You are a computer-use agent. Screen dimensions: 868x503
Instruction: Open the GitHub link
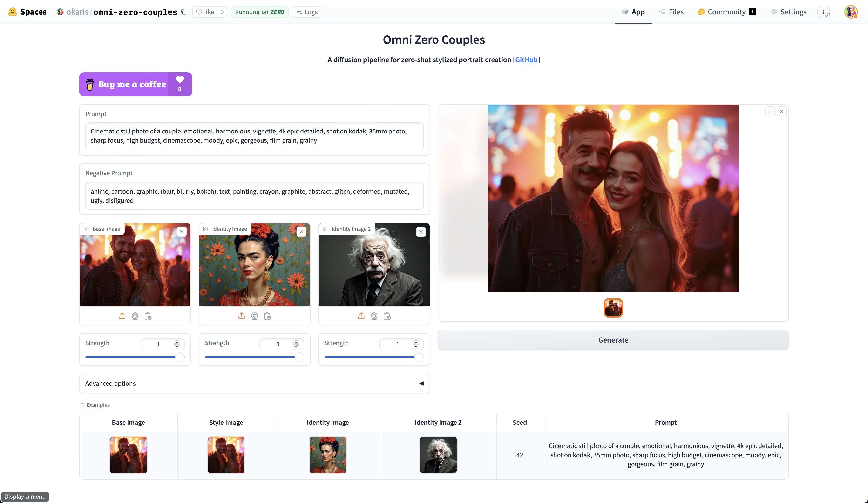pos(526,60)
